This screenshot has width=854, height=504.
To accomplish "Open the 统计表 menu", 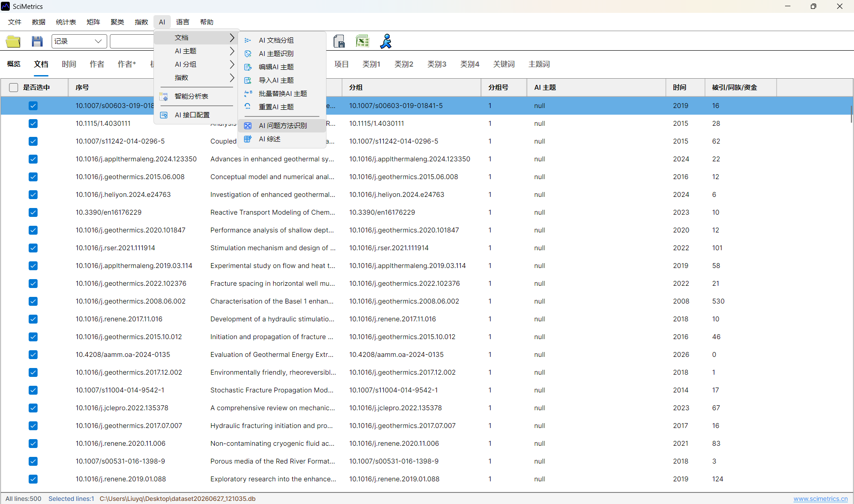I will [x=66, y=22].
